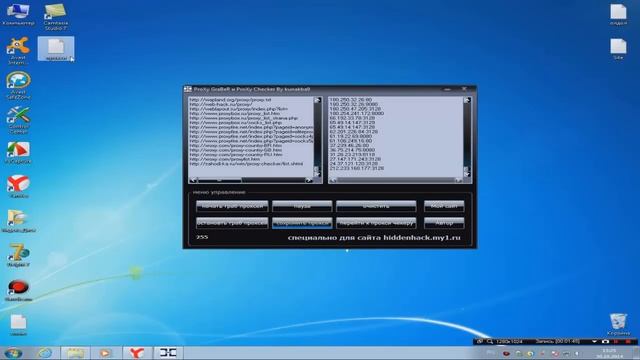Open the "Site" file on desktop
The height and width of the screenshot is (360, 640).
coord(618,49)
